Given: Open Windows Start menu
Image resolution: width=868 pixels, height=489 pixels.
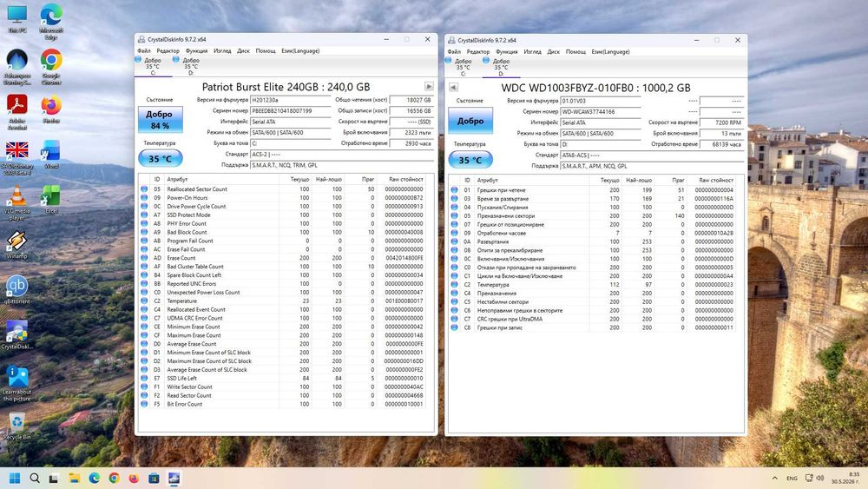Looking at the screenshot, I should point(15,478).
